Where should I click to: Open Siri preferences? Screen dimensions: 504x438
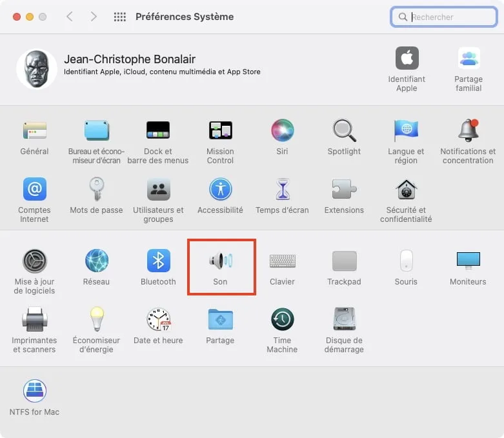pyautogui.click(x=282, y=130)
